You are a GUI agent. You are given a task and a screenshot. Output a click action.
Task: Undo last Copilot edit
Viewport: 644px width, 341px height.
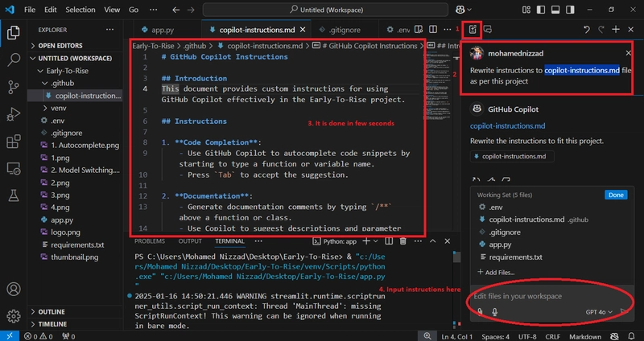pos(587,30)
